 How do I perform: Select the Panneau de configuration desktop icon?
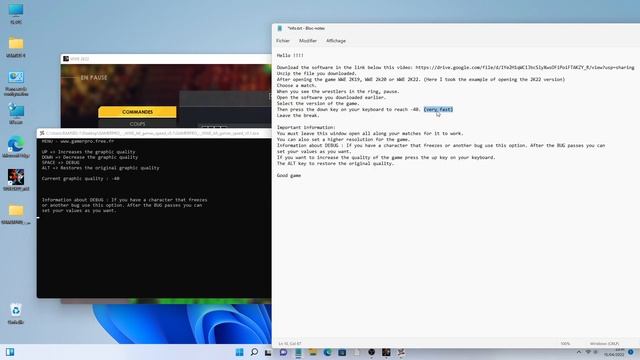point(16,84)
